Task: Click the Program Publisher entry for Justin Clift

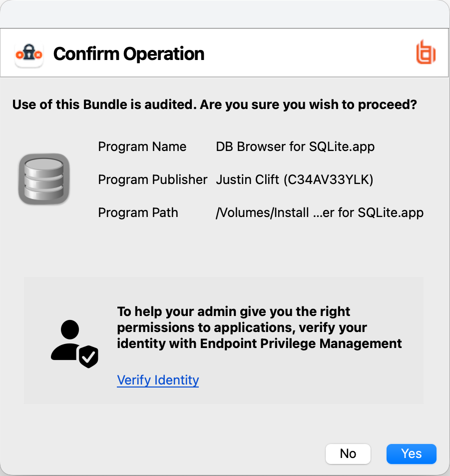Action: click(295, 179)
